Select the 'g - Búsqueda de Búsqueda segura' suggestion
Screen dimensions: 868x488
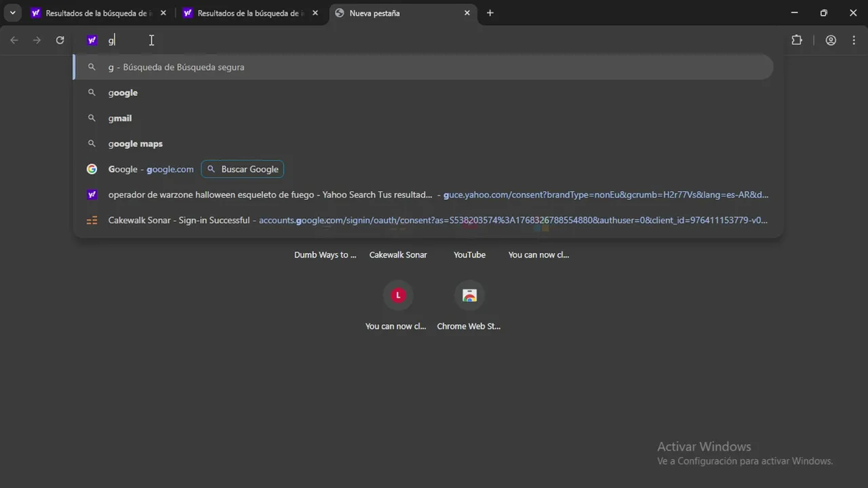click(423, 67)
